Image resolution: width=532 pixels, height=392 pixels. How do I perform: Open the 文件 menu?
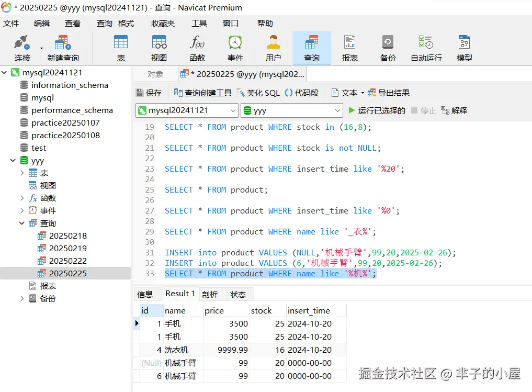tap(11, 24)
